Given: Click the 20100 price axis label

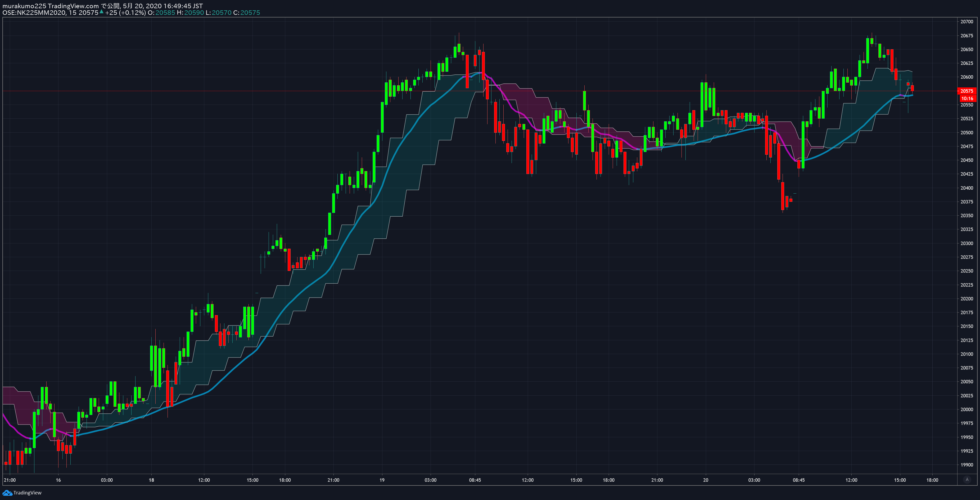Looking at the screenshot, I should tap(967, 354).
